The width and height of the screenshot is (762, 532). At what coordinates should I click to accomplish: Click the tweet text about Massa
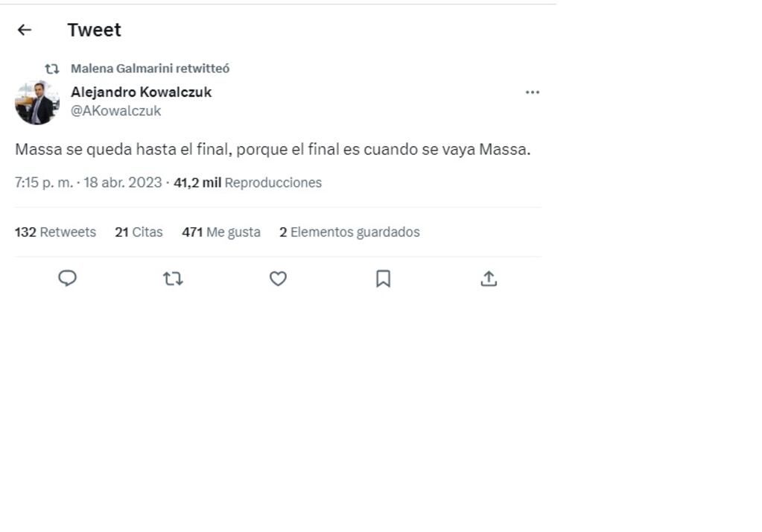(271, 148)
